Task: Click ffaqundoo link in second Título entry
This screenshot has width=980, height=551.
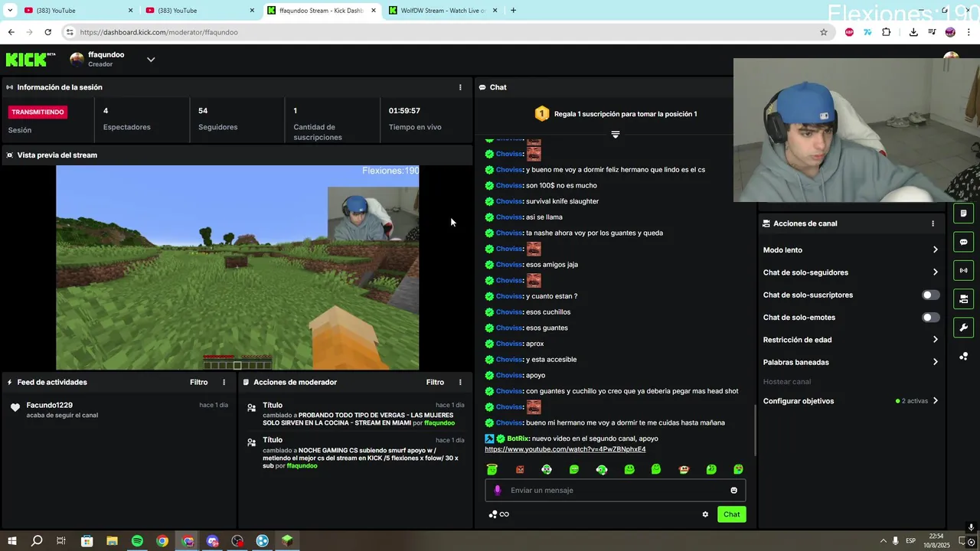Action: point(302,466)
